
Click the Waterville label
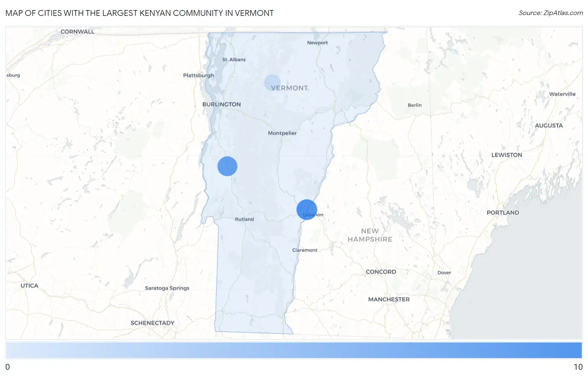pyautogui.click(x=562, y=94)
